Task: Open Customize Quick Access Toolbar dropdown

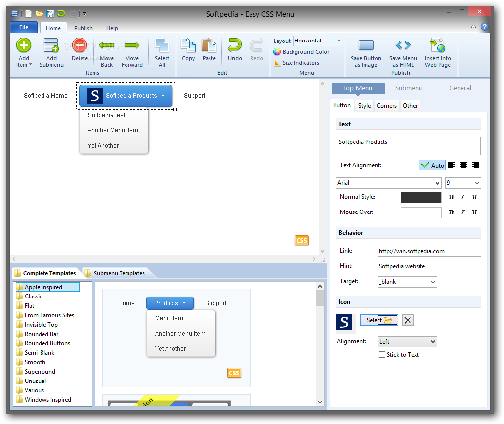Action: [84, 14]
